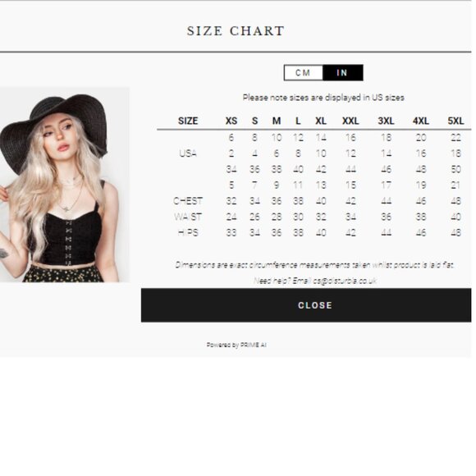Select the XXL size column header
Screen dimensions: 476x476
click(x=350, y=121)
